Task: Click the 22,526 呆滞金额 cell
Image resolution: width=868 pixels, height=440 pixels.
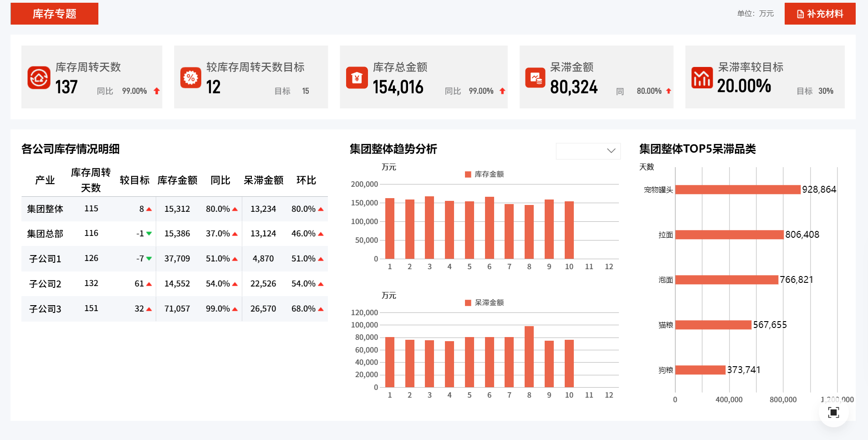Action: (x=263, y=284)
